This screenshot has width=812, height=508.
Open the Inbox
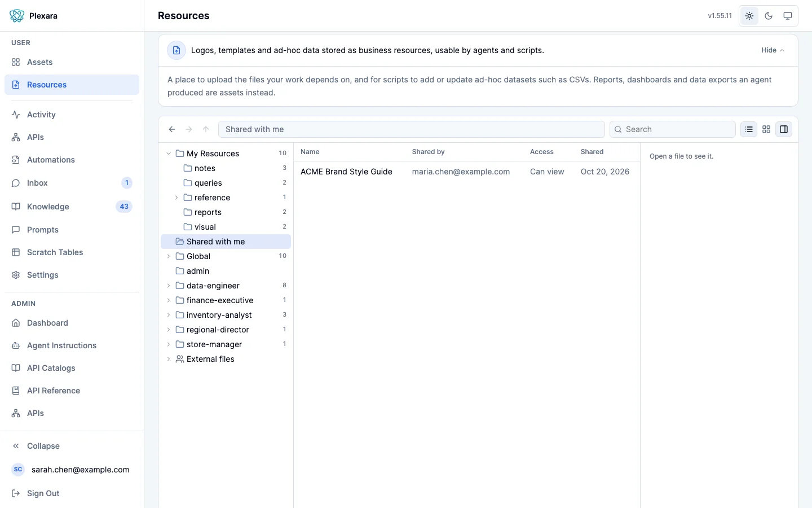pyautogui.click(x=72, y=183)
